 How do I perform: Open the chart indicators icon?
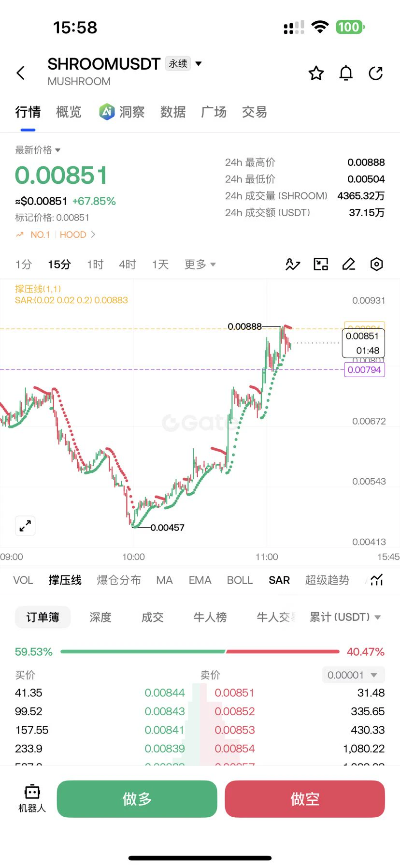[x=293, y=264]
